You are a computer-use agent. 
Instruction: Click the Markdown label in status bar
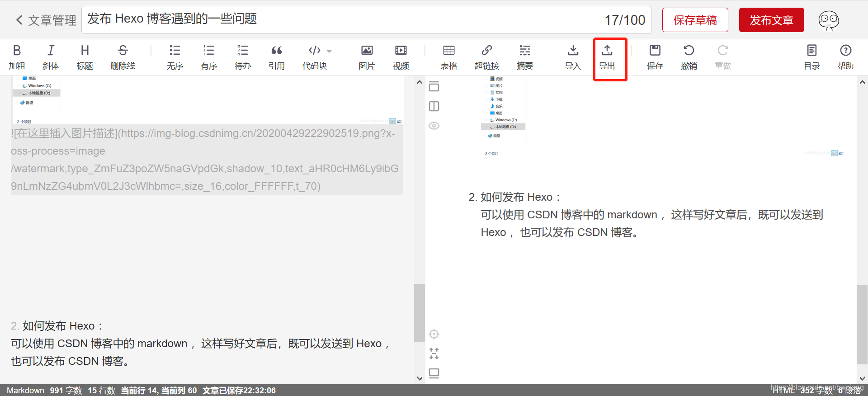click(x=25, y=391)
